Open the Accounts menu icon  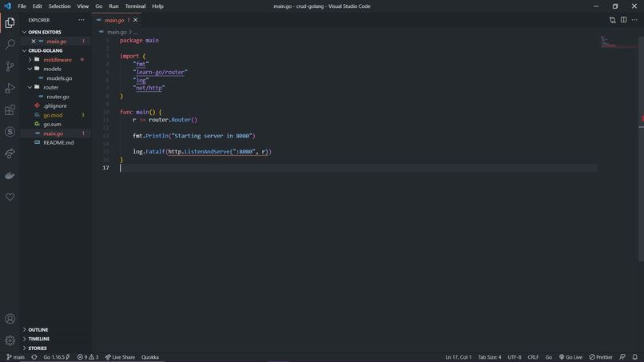(10, 319)
